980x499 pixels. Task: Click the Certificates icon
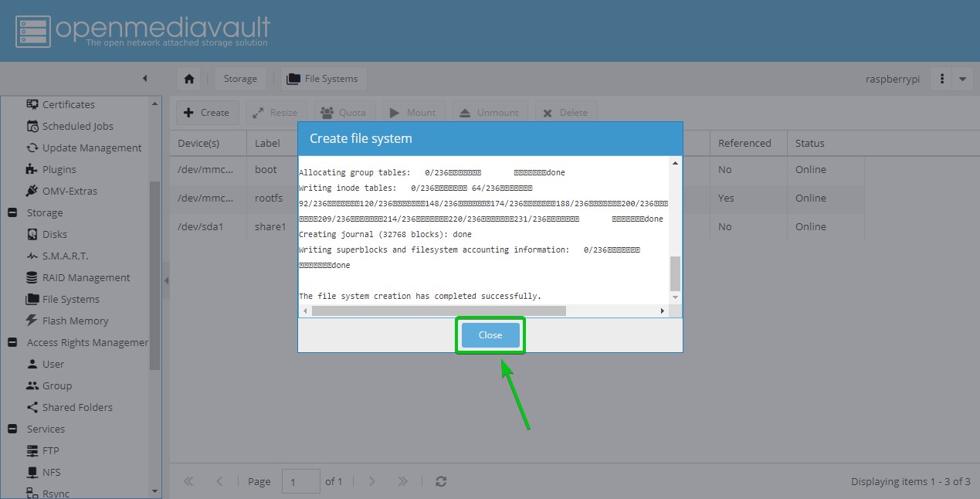(32, 104)
